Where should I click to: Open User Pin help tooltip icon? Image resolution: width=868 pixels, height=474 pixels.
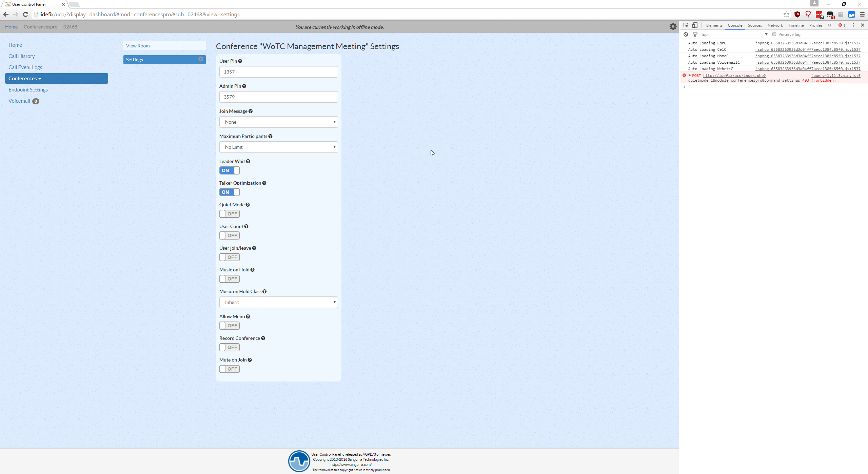tap(240, 61)
